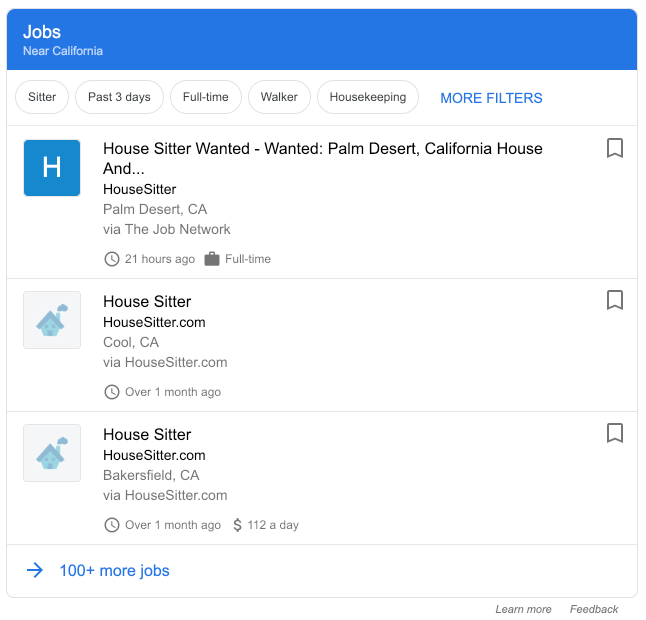Click the Full-time label in the Palm Desert listing
This screenshot has height=620, width=646.
pyautogui.click(x=248, y=259)
